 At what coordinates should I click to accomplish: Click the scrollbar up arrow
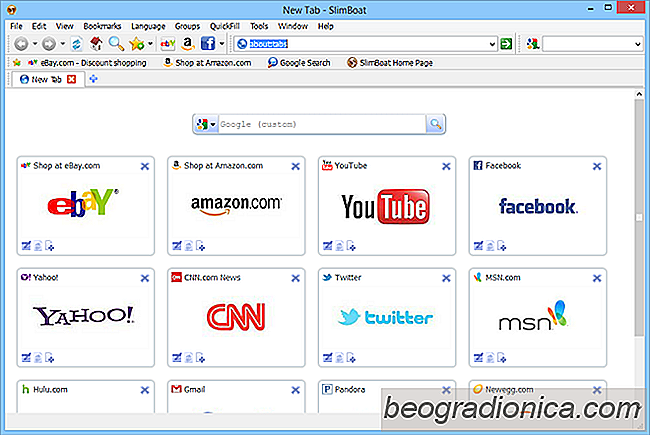point(639,94)
